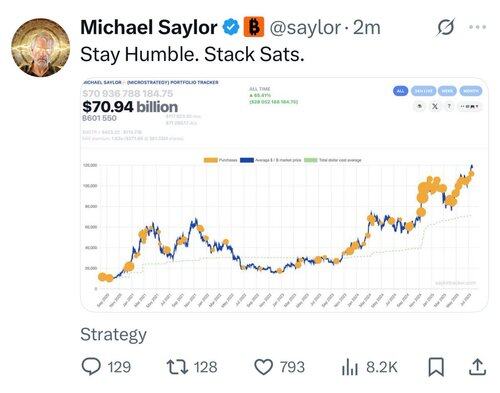This screenshot has width=500, height=393.
Task: Click the orange Bitcoin affiliate badge
Action: (254, 27)
